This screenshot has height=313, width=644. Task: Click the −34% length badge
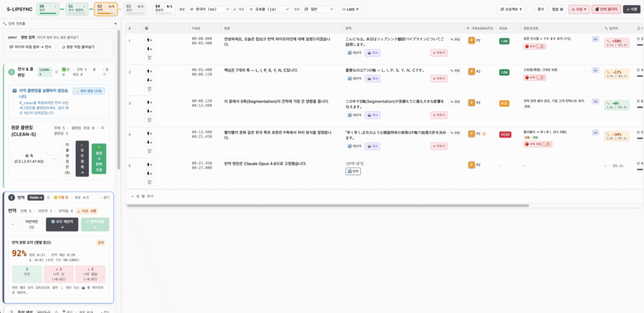(617, 136)
